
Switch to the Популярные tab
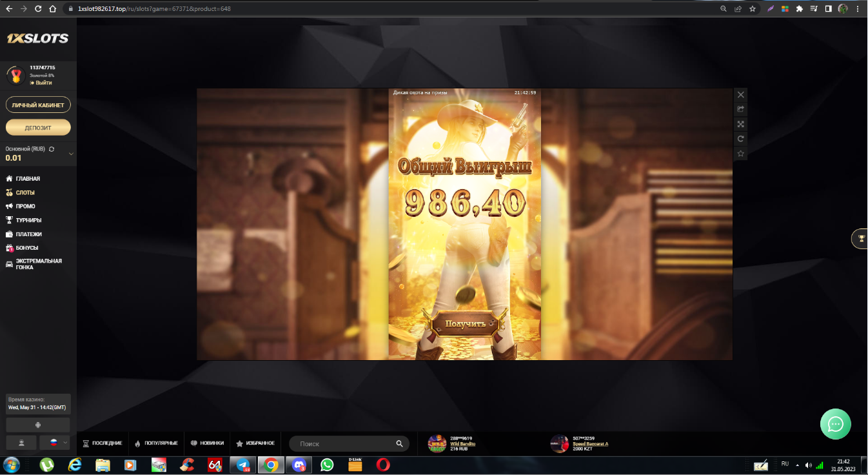[156, 443]
